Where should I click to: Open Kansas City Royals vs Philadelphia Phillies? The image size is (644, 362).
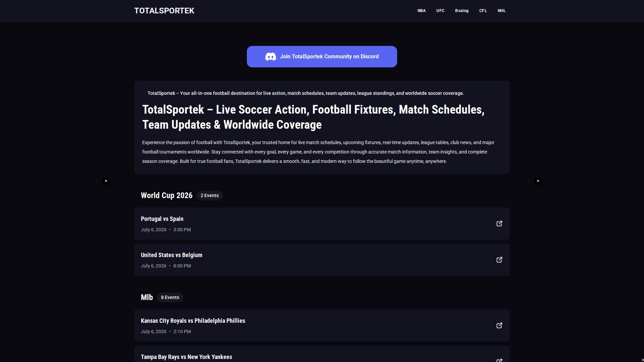tap(322, 325)
